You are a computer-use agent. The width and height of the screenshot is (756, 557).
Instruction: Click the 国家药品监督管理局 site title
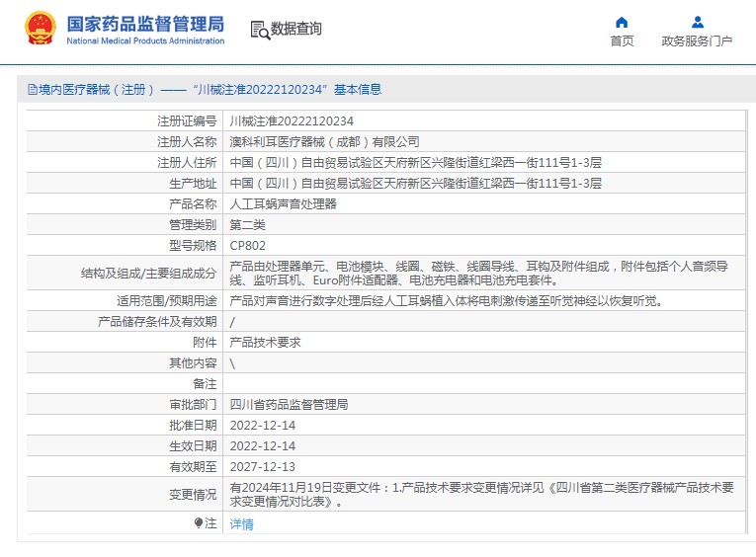[145, 24]
